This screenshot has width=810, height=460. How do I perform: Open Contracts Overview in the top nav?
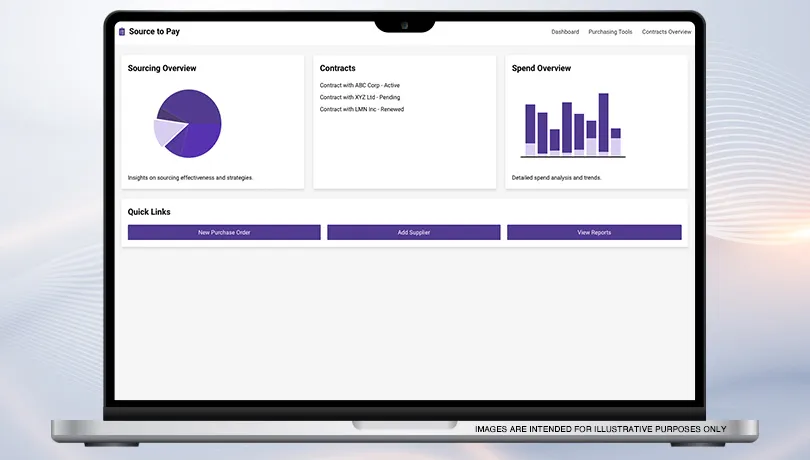coord(666,32)
